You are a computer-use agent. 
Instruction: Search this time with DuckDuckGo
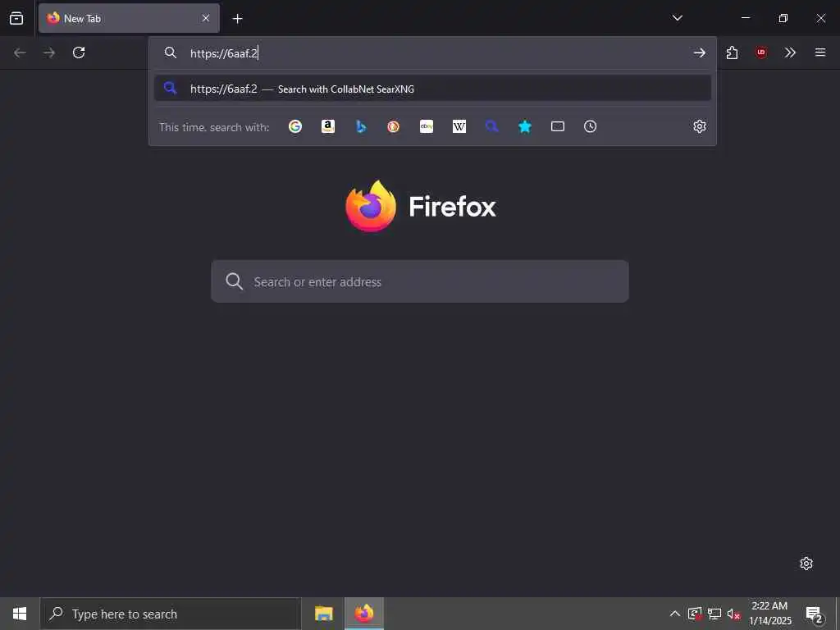pos(394,126)
